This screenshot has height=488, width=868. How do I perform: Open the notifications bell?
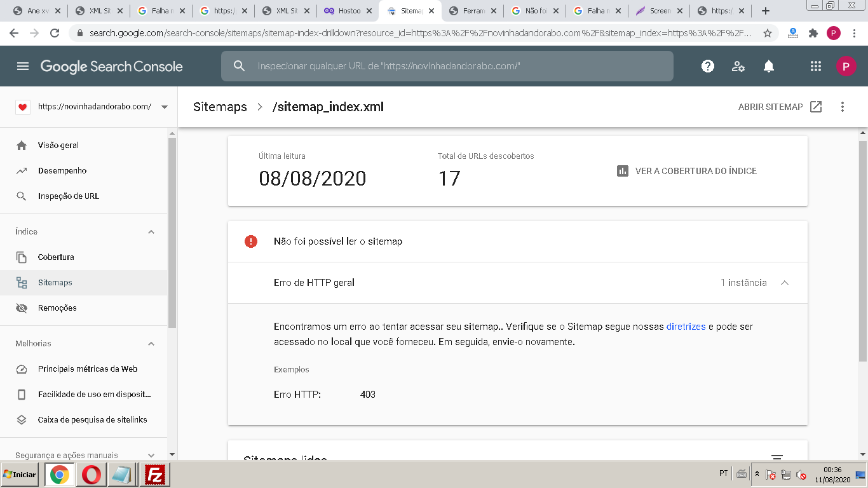point(769,66)
